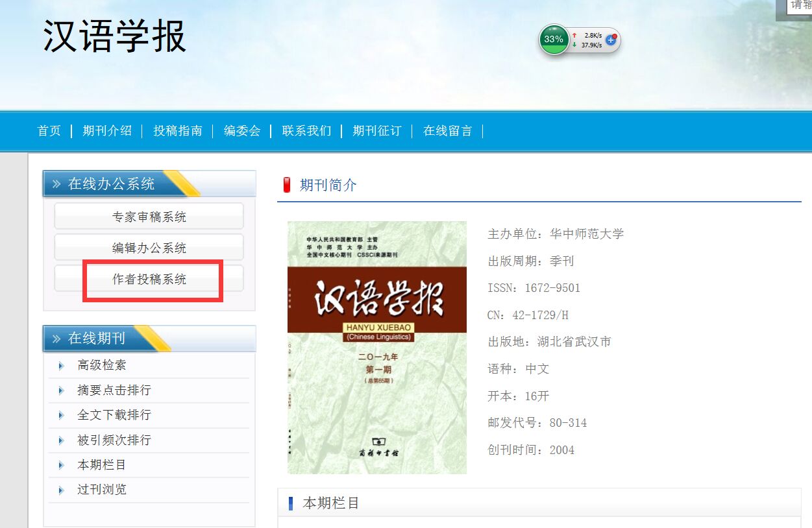The width and height of the screenshot is (812, 528).
Task: Open the 编辑办公系统 button
Action: [149, 248]
